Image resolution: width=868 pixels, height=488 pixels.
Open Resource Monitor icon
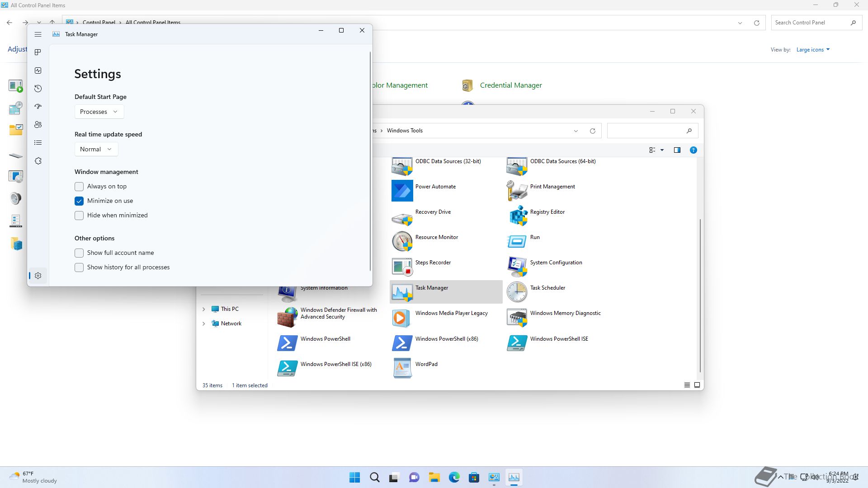pos(402,241)
